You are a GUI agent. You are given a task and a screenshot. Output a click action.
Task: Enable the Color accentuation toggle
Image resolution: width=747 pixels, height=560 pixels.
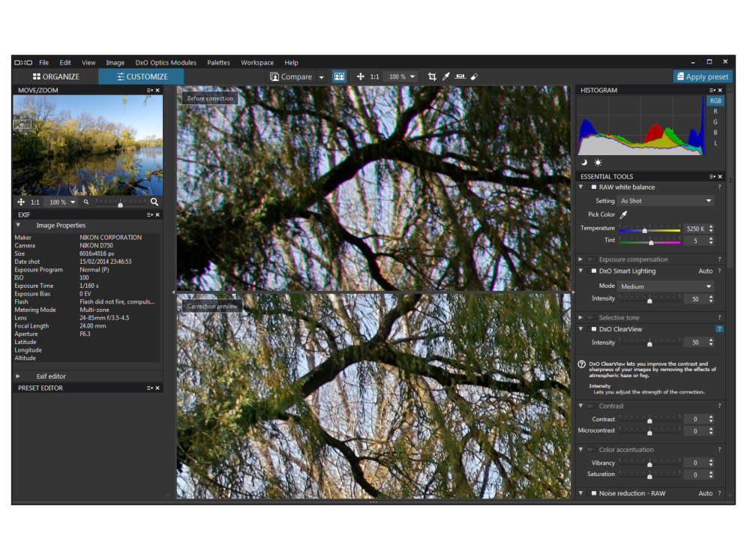click(x=592, y=450)
